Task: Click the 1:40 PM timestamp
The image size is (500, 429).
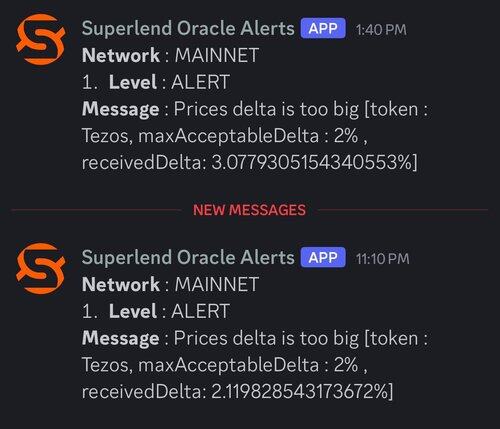Action: 381,30
